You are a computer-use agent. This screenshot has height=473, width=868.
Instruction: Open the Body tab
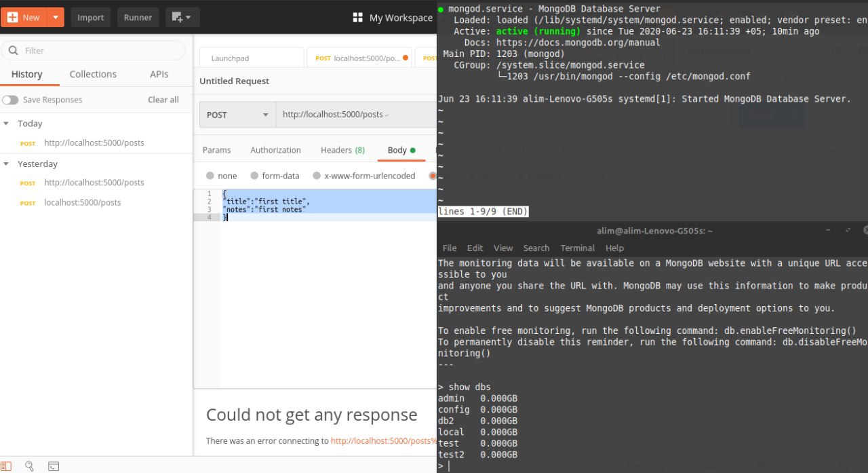pos(401,150)
